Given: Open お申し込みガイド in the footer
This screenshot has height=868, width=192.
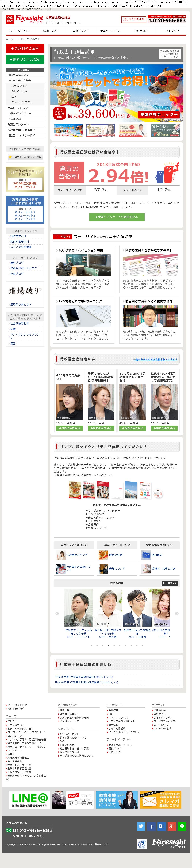Looking at the screenshot, I should pos(69,734).
